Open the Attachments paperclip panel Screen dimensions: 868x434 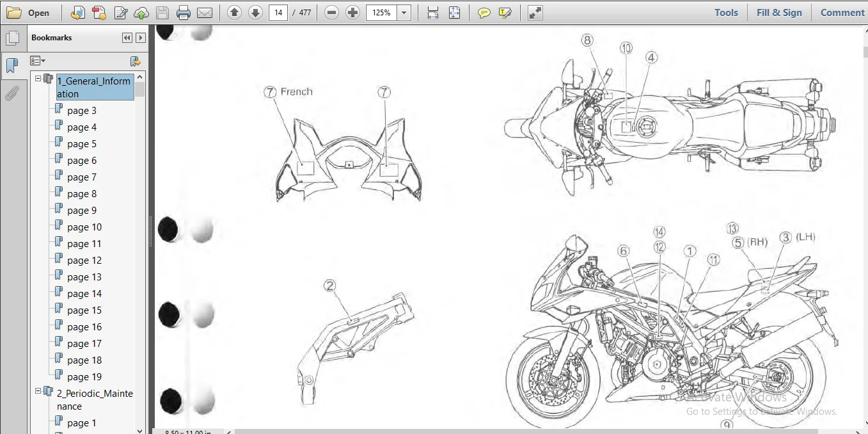tap(12, 93)
